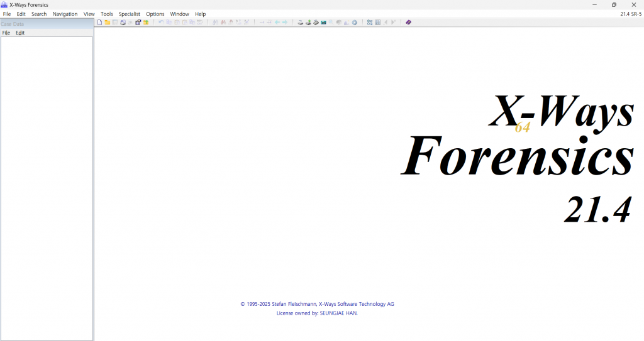Click the next position triangle icon

coord(393,23)
